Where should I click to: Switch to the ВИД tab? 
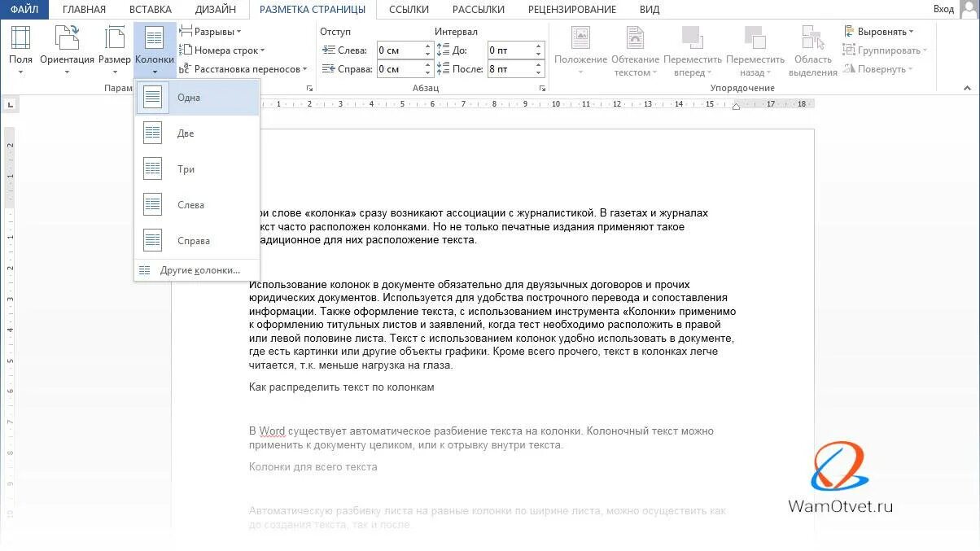(650, 10)
